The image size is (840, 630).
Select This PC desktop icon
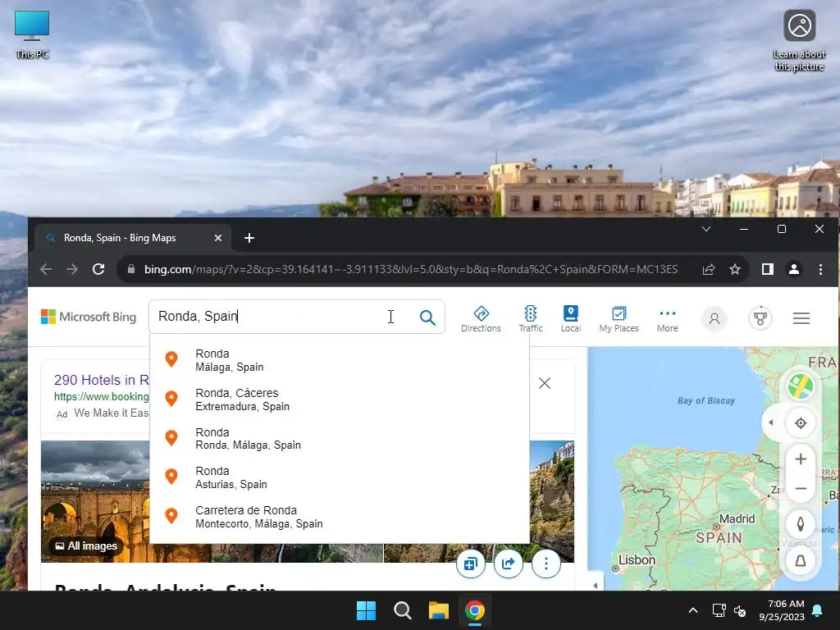(x=32, y=34)
